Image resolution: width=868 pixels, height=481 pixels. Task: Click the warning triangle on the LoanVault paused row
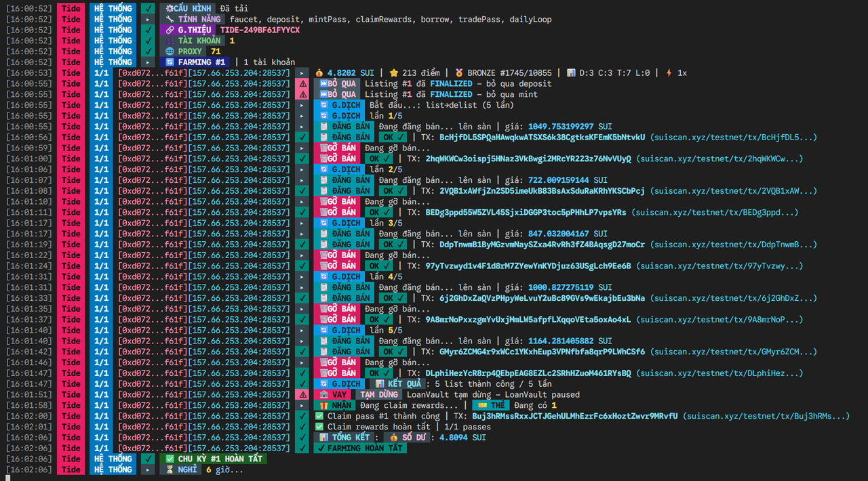pos(302,394)
